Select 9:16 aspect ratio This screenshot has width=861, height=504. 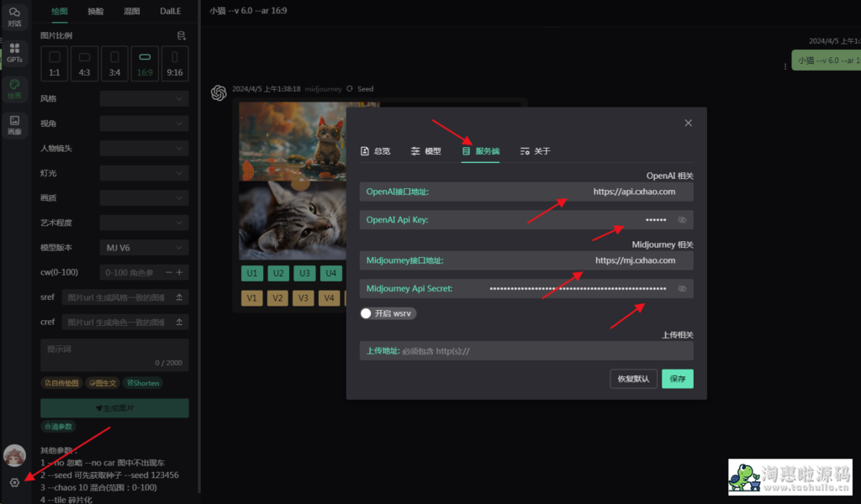point(175,64)
